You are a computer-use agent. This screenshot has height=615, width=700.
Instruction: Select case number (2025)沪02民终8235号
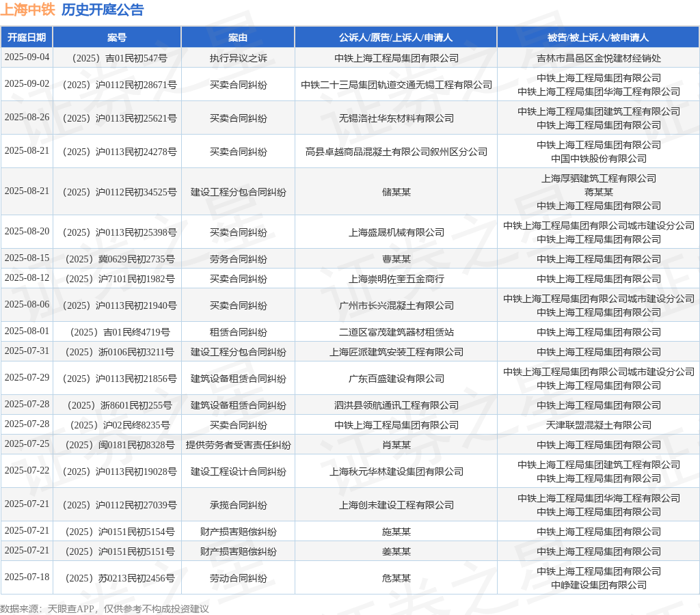click(x=119, y=425)
